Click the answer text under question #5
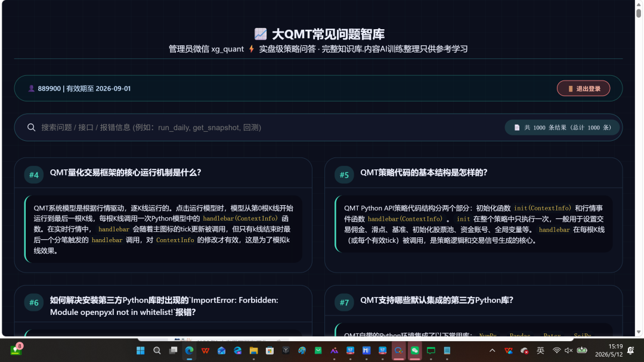This screenshot has width=644, height=362. [x=474, y=224]
